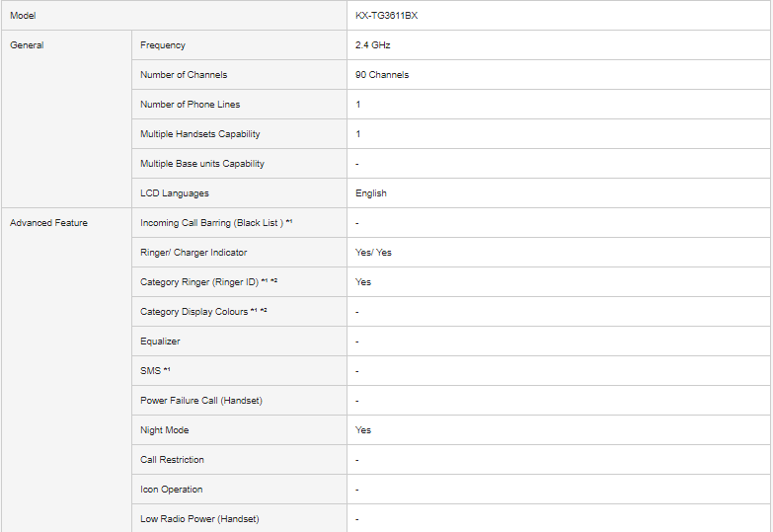
Task: Click the General section label
Action: click(x=27, y=45)
